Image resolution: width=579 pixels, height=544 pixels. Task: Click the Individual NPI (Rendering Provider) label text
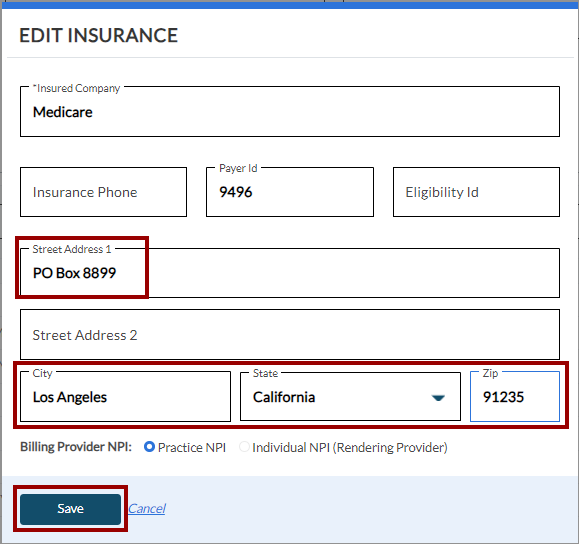(350, 448)
